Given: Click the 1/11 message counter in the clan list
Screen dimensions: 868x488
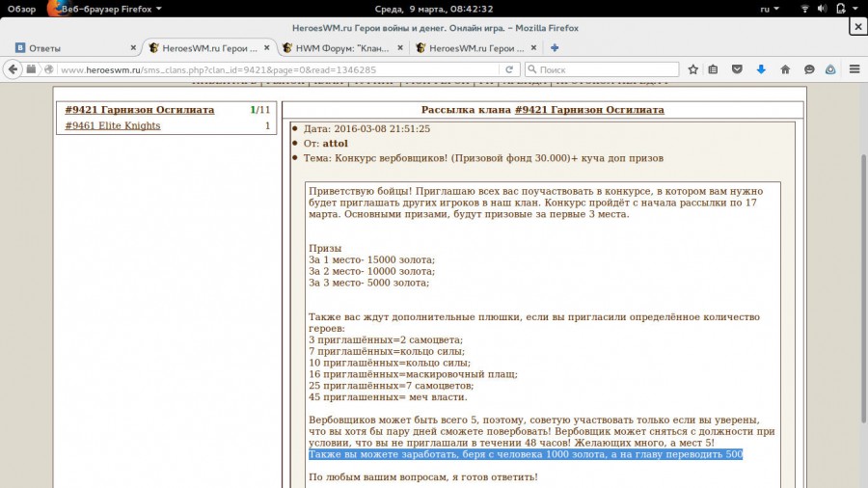Looking at the screenshot, I should coord(260,110).
